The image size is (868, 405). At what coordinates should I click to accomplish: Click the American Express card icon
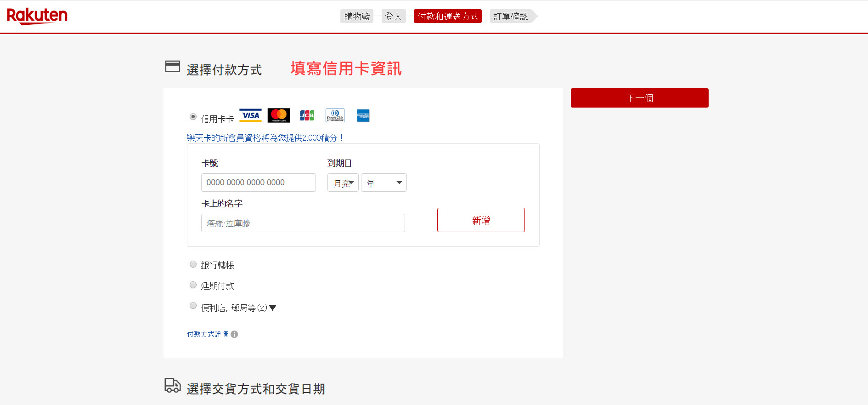click(363, 115)
